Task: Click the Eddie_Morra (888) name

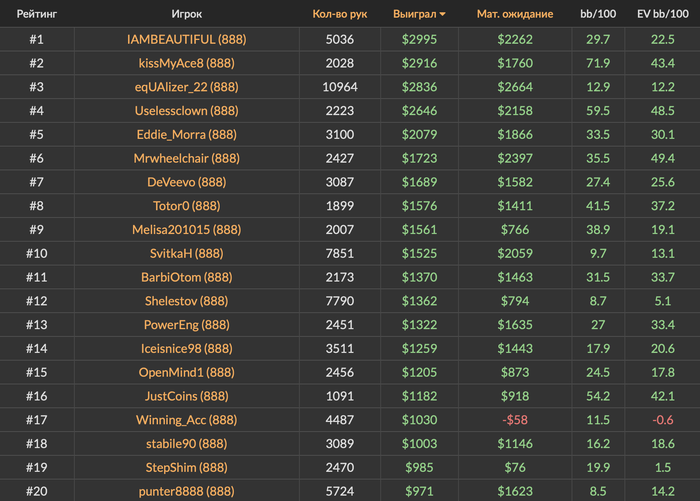Action: (x=187, y=134)
